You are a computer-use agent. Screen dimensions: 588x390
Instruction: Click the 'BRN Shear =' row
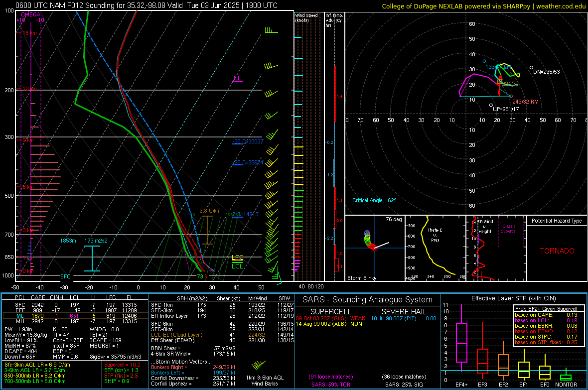193,348
